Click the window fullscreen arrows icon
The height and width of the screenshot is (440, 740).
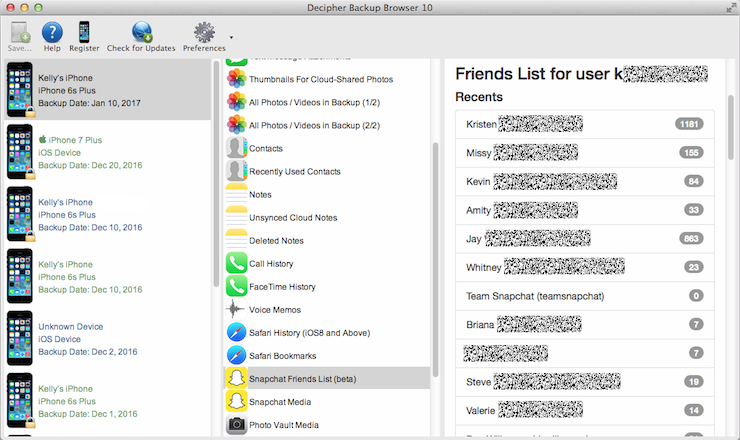[x=731, y=8]
